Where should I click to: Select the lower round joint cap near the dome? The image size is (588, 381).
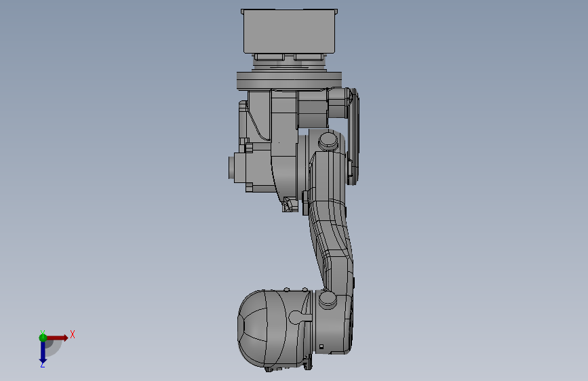coord(328,300)
